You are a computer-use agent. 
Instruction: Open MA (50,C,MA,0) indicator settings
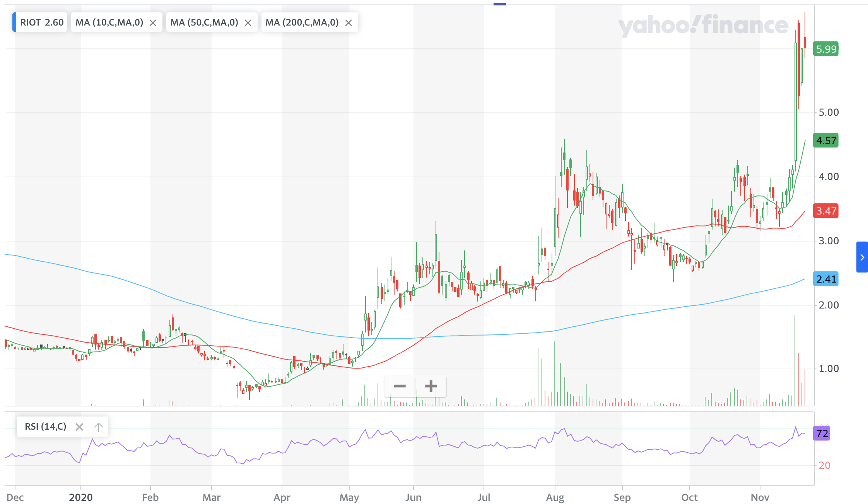pyautogui.click(x=204, y=22)
